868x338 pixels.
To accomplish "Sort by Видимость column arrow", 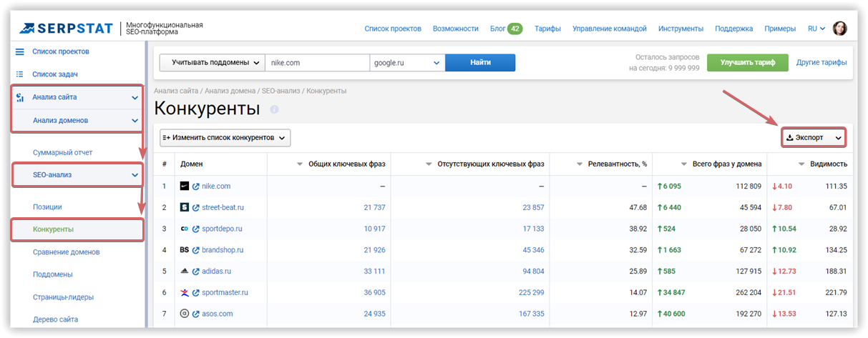I will coord(801,164).
